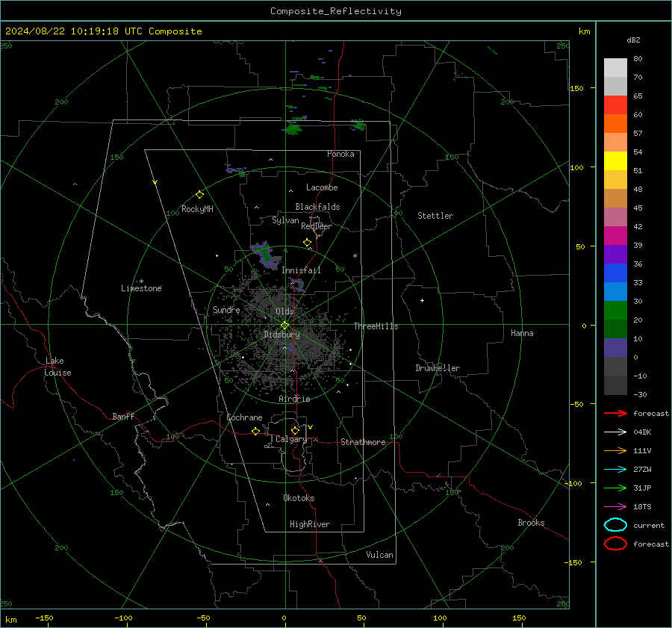Image resolution: width=672 pixels, height=628 pixels.
Task: Click the Brooks town label
Action: tap(531, 523)
